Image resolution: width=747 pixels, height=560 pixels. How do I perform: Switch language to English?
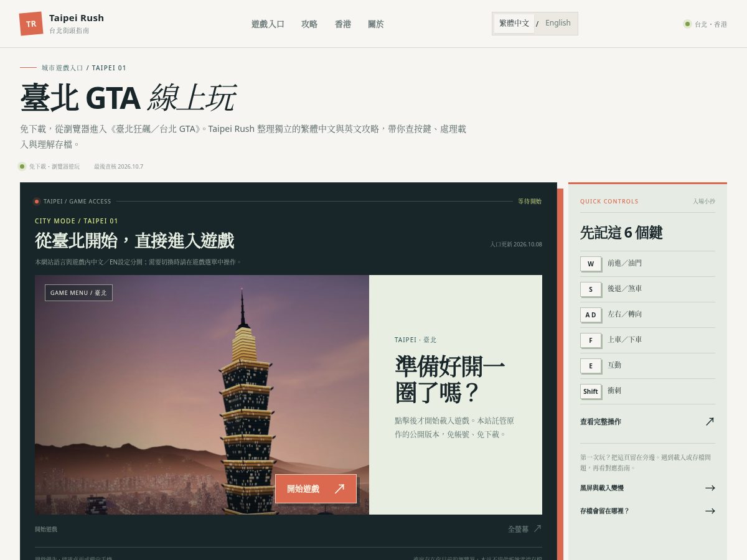(x=558, y=23)
